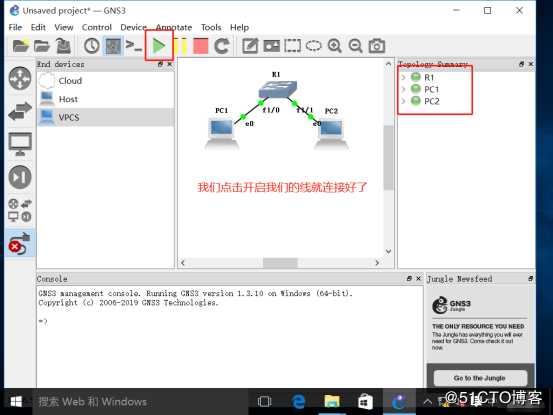Screen dimensions: 553x415
Task: Open the Tools menu
Action: [211, 28]
